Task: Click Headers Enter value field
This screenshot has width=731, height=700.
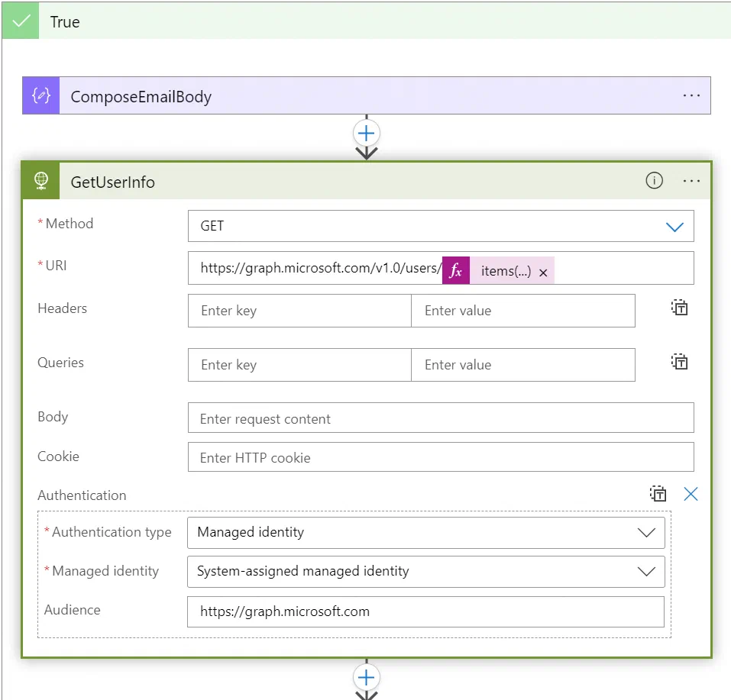Action: pos(523,311)
